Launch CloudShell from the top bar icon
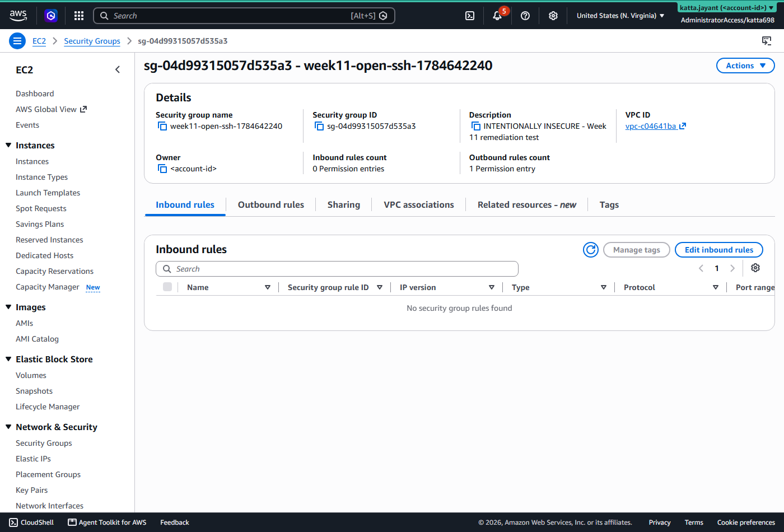This screenshot has width=784, height=532. 470,16
